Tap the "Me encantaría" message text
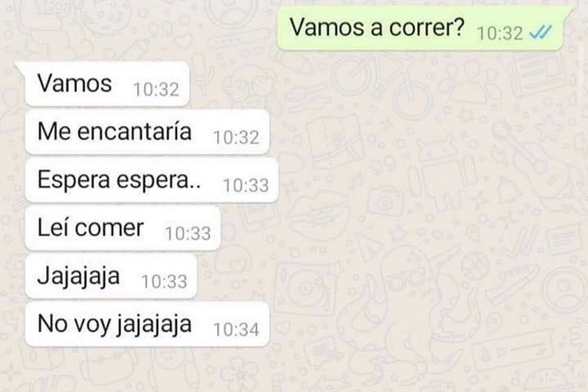Image resolution: width=588 pixels, height=392 pixels. coord(115,132)
